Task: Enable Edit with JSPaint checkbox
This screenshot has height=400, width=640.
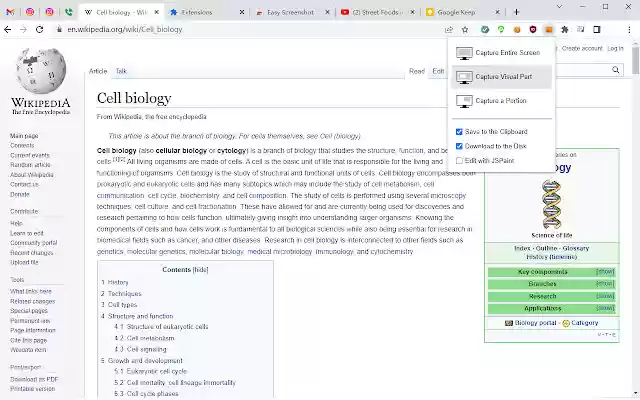Action: (x=459, y=160)
